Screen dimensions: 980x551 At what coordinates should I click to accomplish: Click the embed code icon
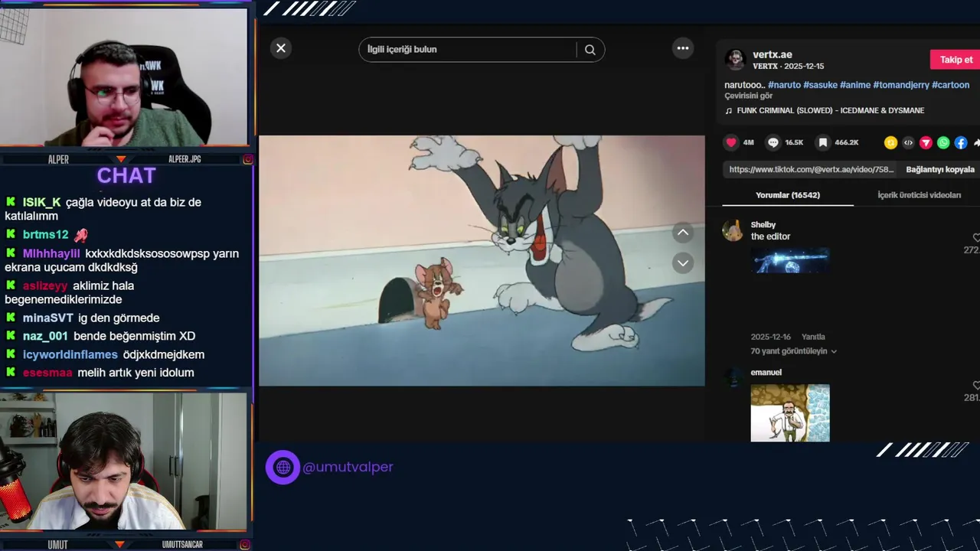pyautogui.click(x=908, y=142)
